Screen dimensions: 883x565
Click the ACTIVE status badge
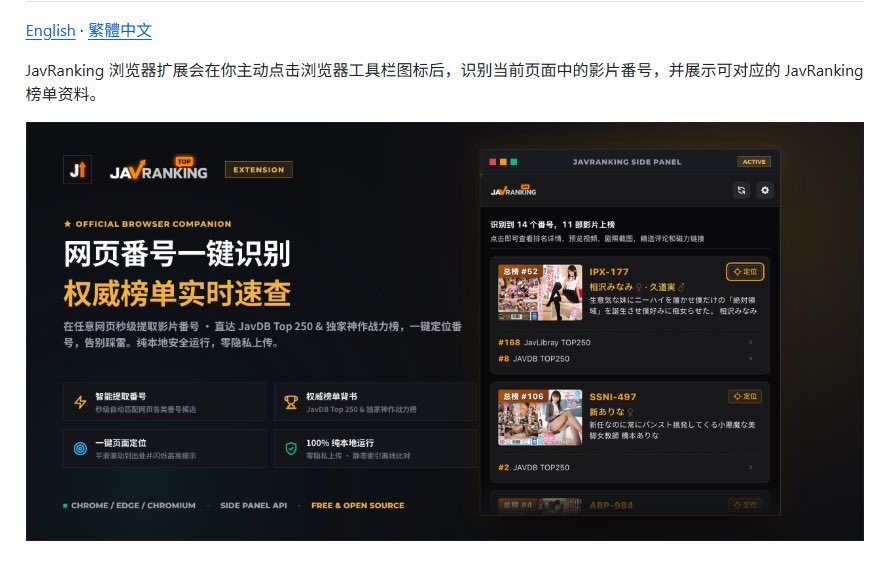(753, 162)
